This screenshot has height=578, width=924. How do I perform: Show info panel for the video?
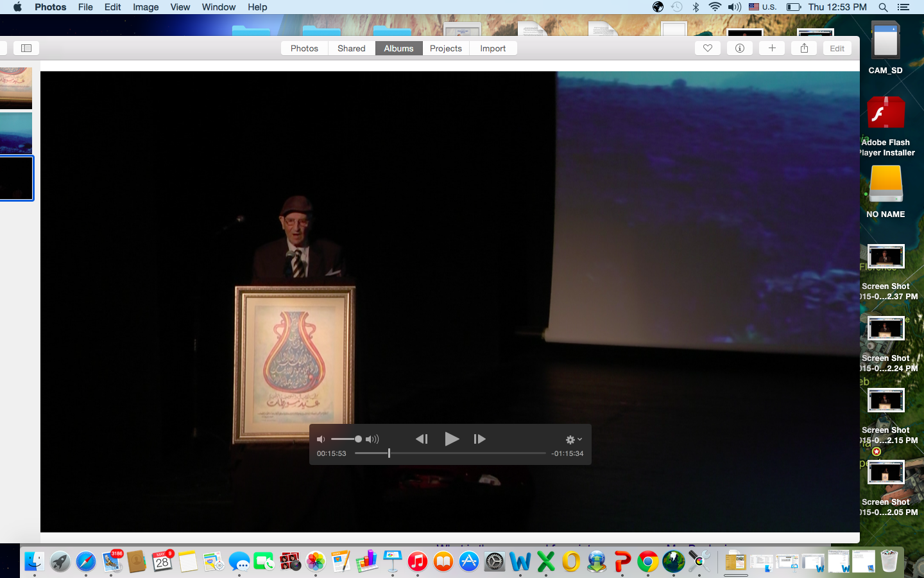tap(740, 48)
